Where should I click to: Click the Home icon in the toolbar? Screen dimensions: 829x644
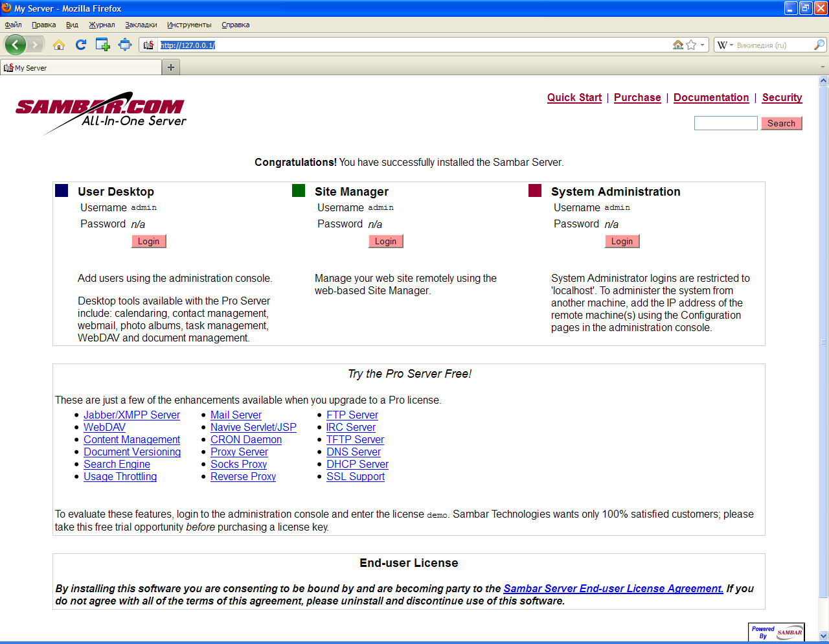[59, 45]
